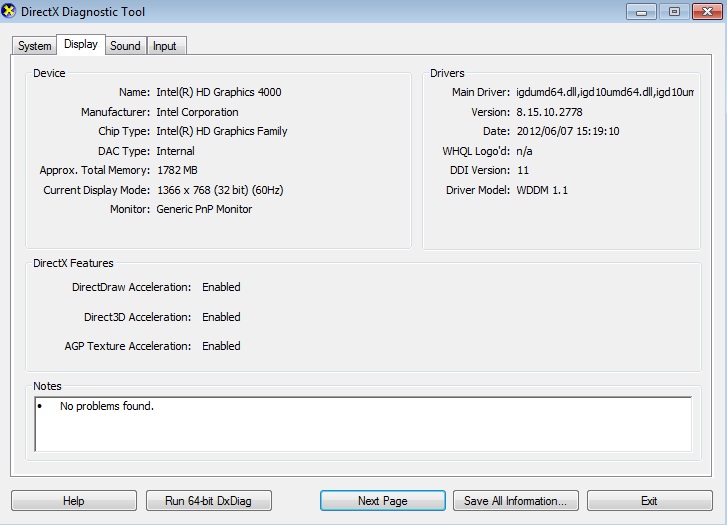Open the Sound tab
This screenshot has height=525, width=727.
click(x=125, y=46)
